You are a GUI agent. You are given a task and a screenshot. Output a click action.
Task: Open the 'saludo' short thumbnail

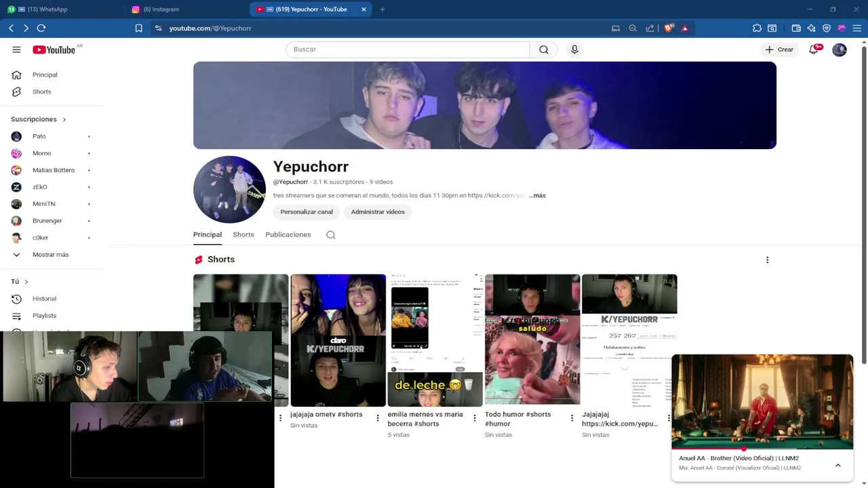[532, 340]
